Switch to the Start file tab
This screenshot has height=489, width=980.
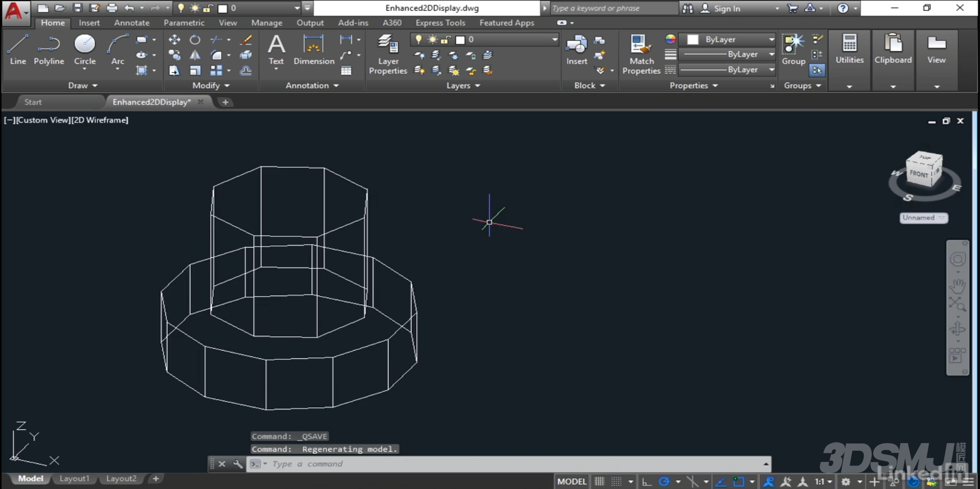[33, 102]
